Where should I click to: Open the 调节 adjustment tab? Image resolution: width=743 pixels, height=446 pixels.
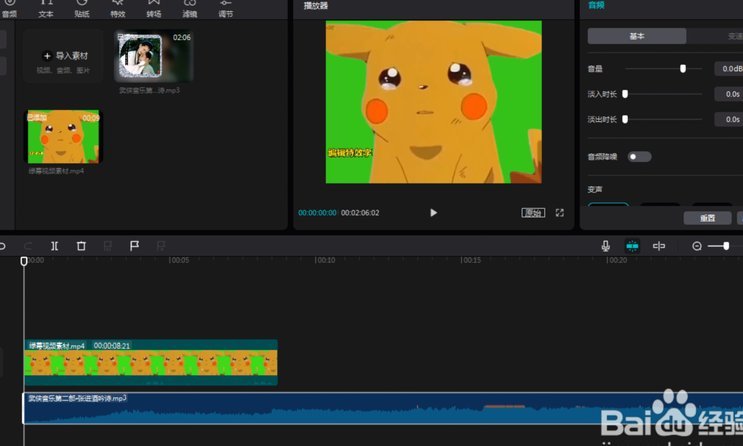(226, 9)
